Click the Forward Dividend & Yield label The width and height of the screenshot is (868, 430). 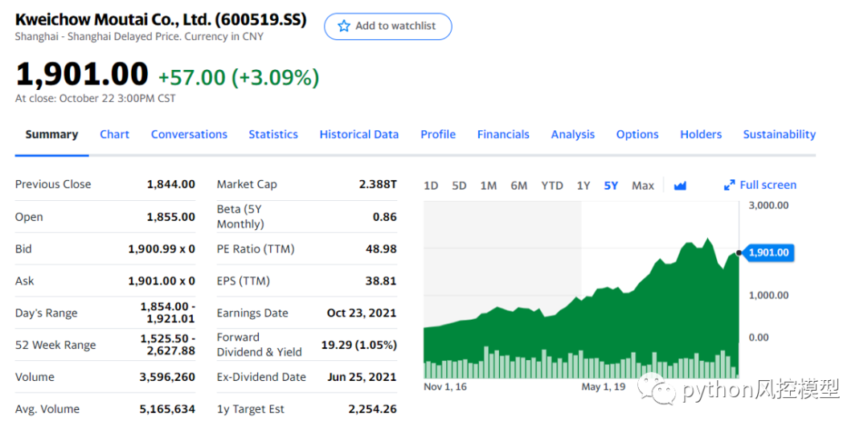[260, 345]
